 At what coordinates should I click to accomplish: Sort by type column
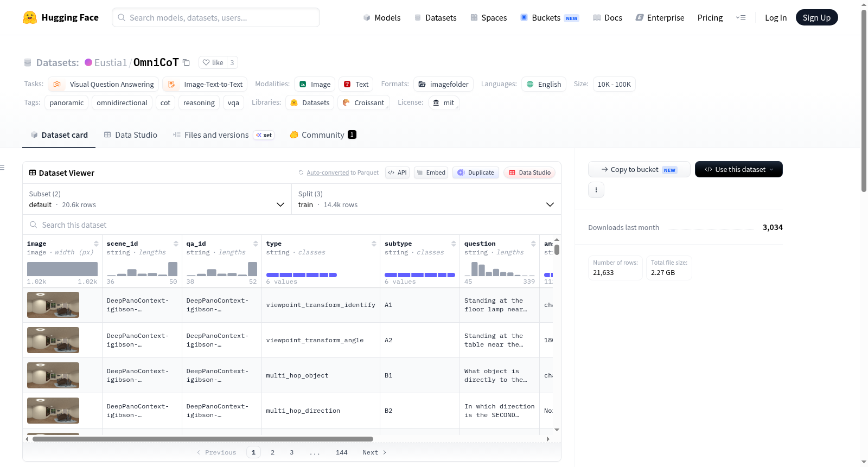[x=374, y=244]
